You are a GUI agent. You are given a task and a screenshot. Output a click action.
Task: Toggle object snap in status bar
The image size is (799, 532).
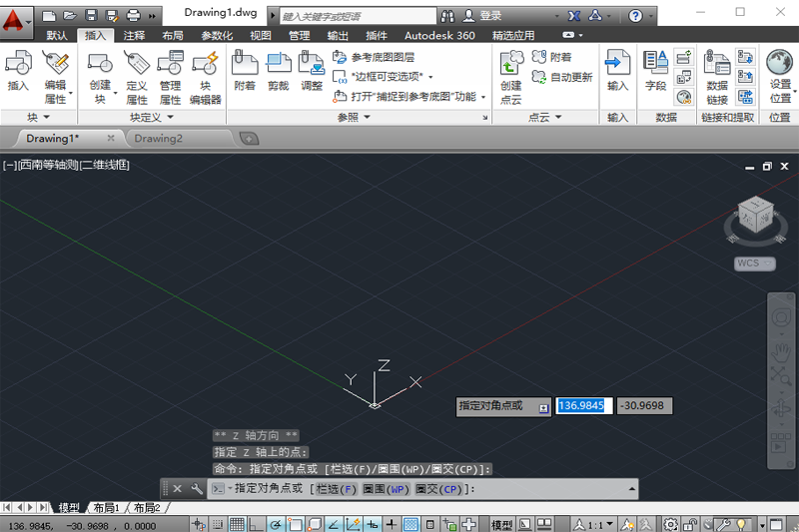pyautogui.click(x=295, y=524)
